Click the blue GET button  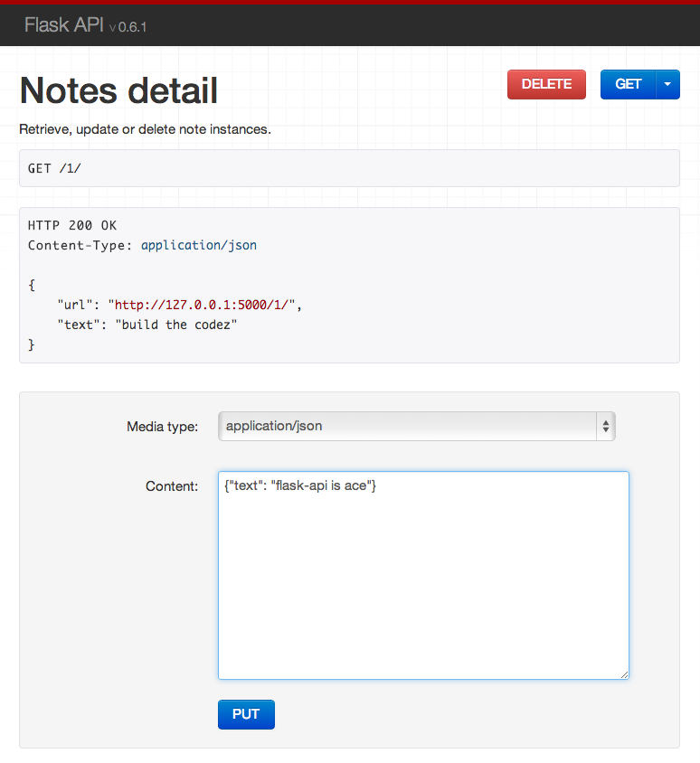point(628,84)
